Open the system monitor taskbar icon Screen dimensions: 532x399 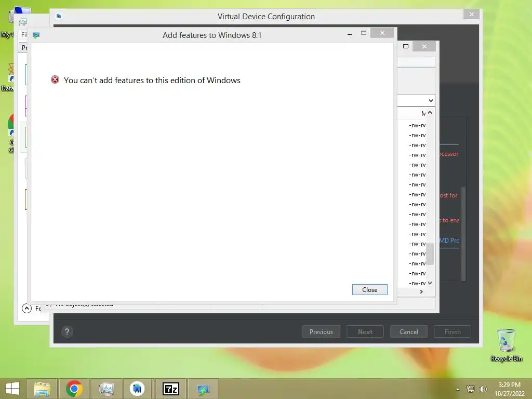pyautogui.click(x=106, y=389)
